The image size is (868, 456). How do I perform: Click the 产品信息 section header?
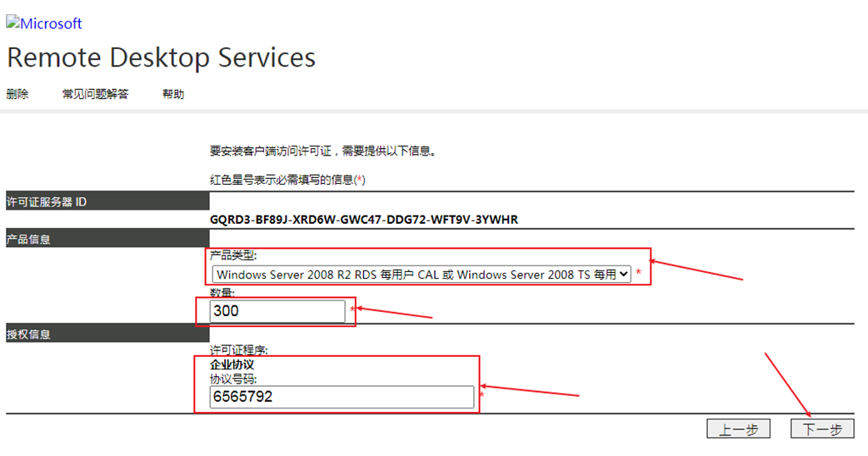107,239
